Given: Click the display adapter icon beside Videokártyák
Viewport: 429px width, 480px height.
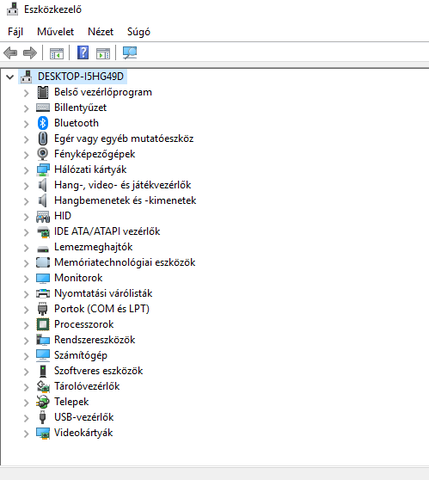Looking at the screenshot, I should pyautogui.click(x=43, y=433).
